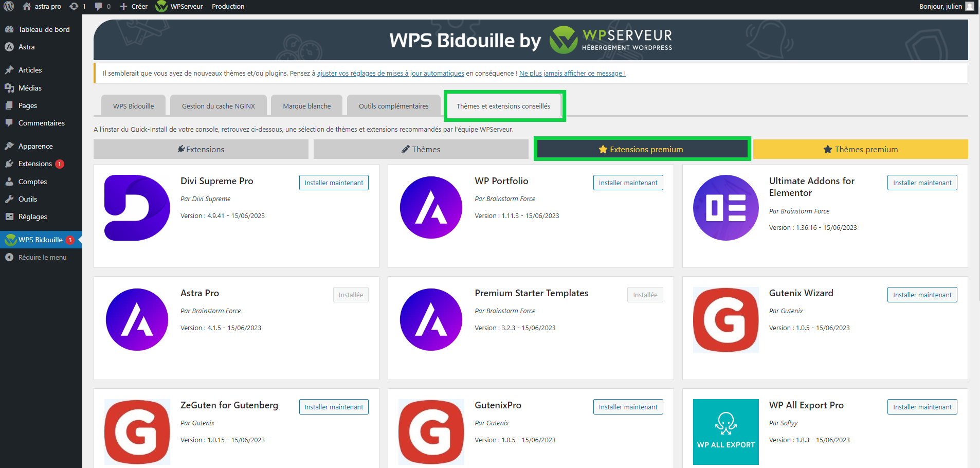Viewport: 980px width, 468px height.
Task: Click the ZeGuten for Gutenberg logo
Action: click(137, 432)
